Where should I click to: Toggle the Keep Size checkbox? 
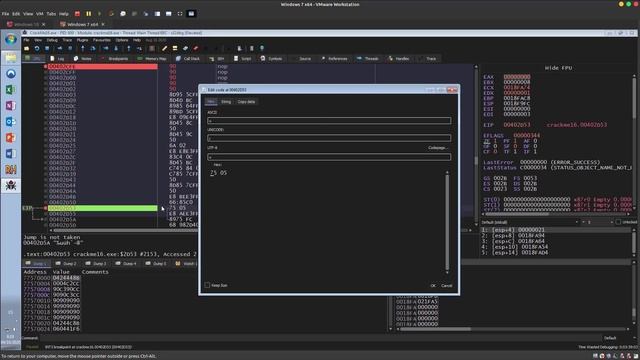[x=207, y=285]
